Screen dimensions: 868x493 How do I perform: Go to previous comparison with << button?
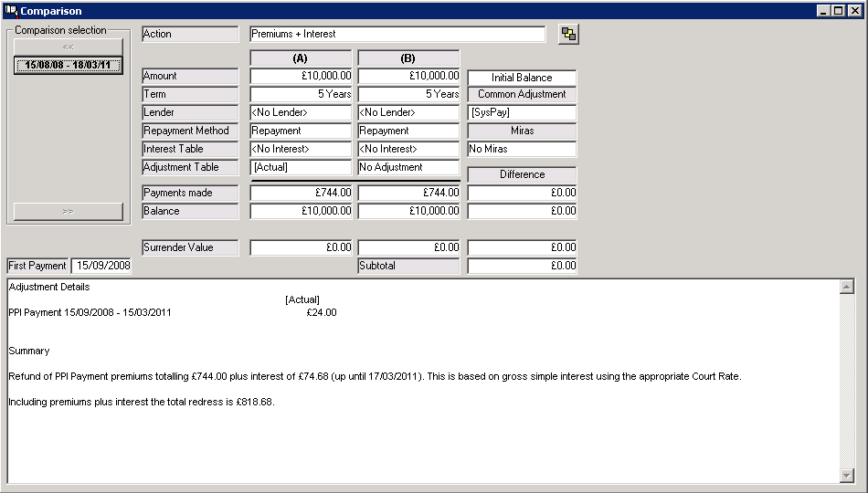69,47
